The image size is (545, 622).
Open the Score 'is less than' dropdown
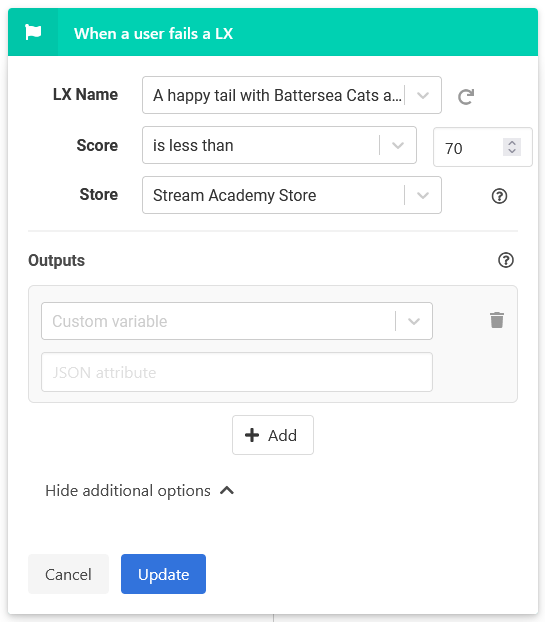click(x=398, y=146)
